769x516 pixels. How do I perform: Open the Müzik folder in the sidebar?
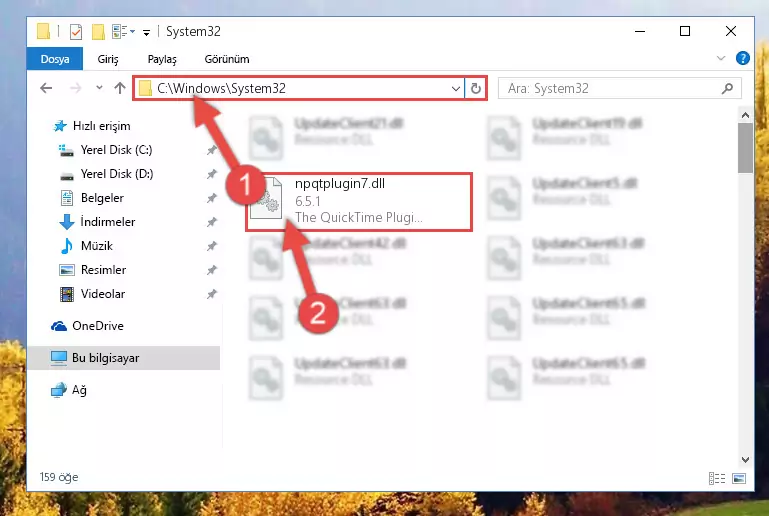(86, 246)
